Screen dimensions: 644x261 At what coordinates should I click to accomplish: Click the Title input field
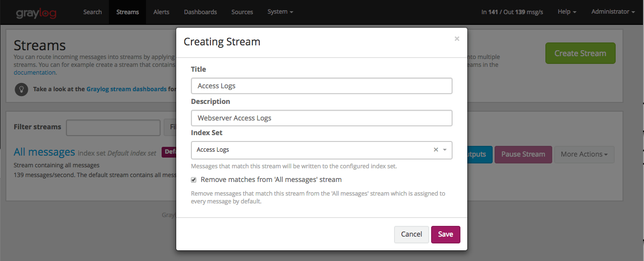[321, 86]
